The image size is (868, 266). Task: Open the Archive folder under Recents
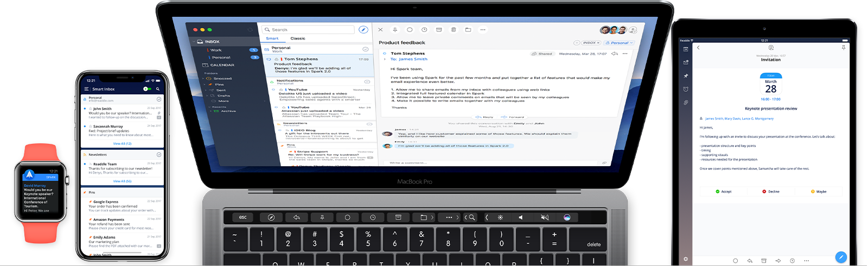(228, 111)
